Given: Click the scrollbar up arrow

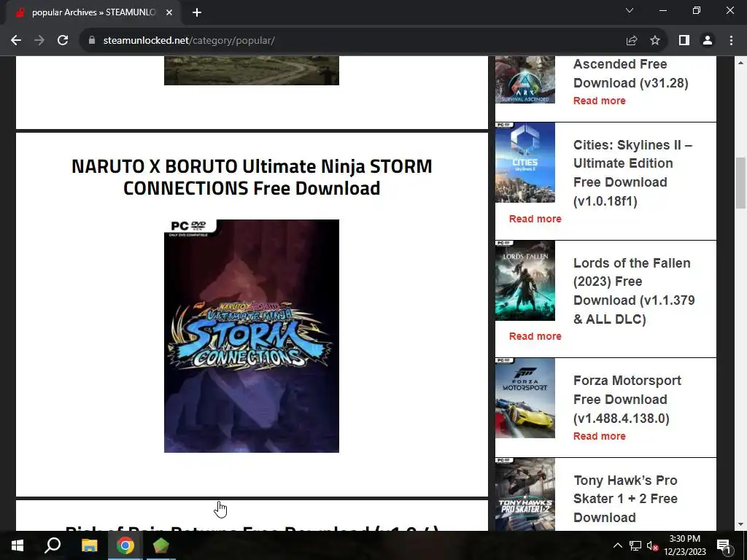Looking at the screenshot, I should [x=741, y=63].
